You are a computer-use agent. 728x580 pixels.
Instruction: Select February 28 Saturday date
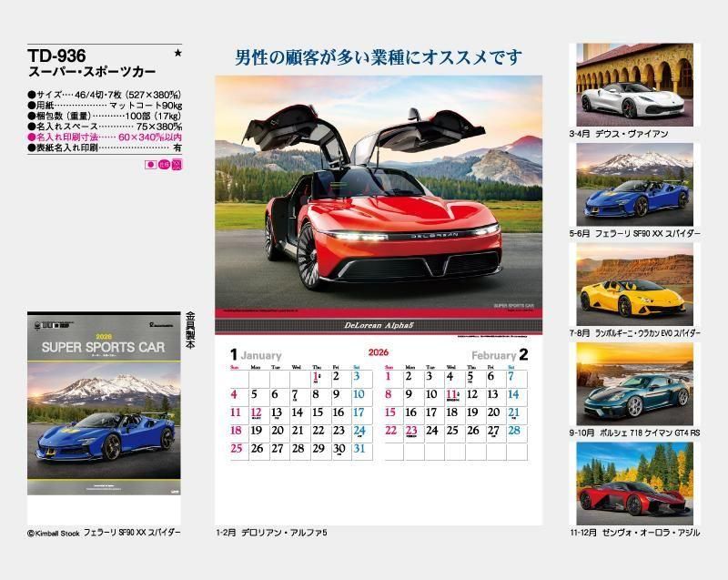point(514,431)
